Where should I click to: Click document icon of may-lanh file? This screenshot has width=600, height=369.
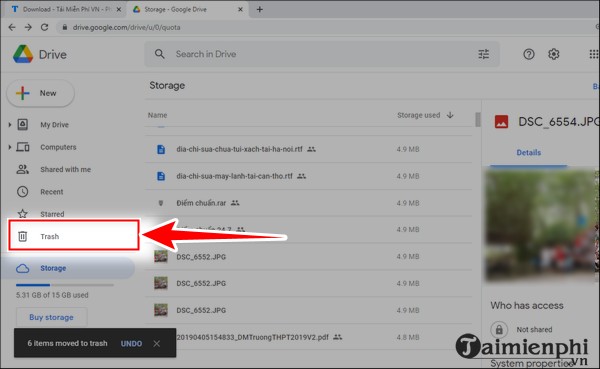coord(161,176)
